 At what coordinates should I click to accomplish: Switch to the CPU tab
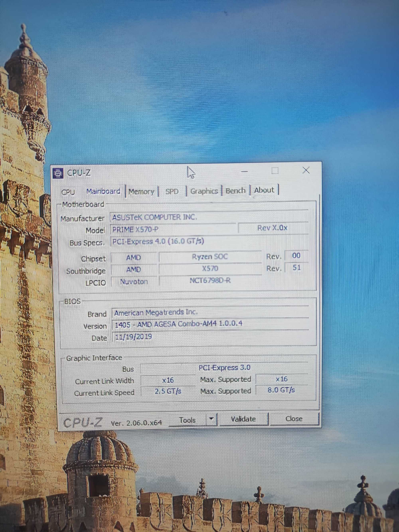pos(68,192)
